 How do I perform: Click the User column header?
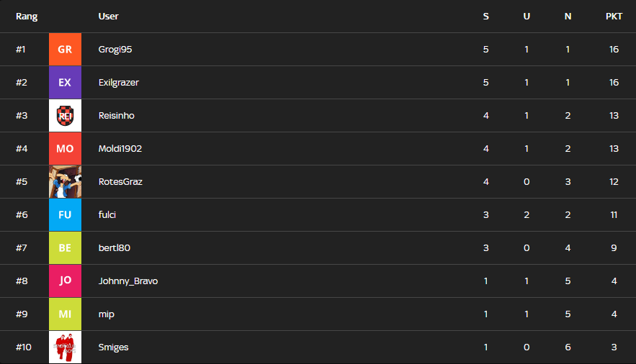click(x=108, y=17)
